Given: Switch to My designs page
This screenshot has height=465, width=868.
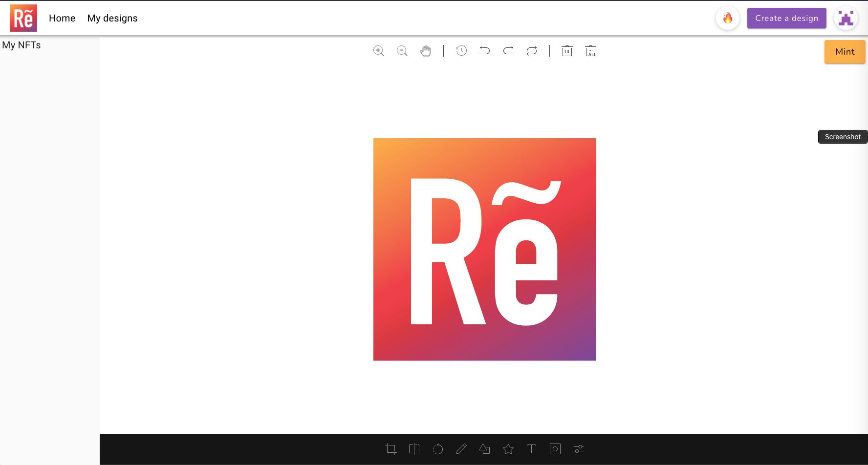Looking at the screenshot, I should tap(112, 18).
